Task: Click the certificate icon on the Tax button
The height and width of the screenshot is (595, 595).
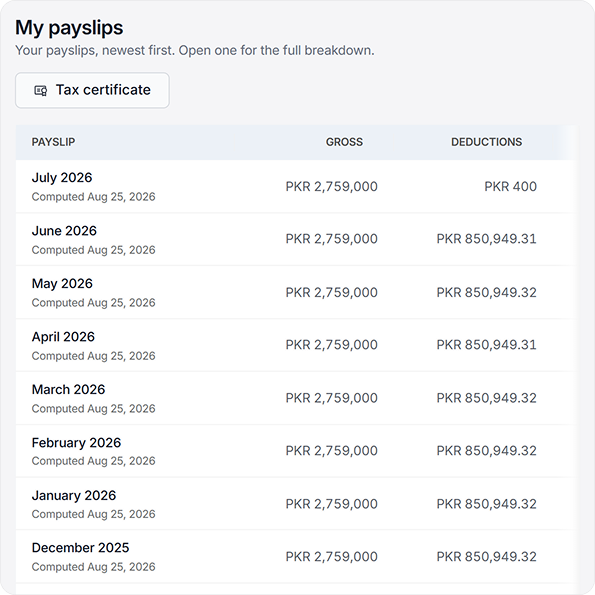Action: [41, 90]
